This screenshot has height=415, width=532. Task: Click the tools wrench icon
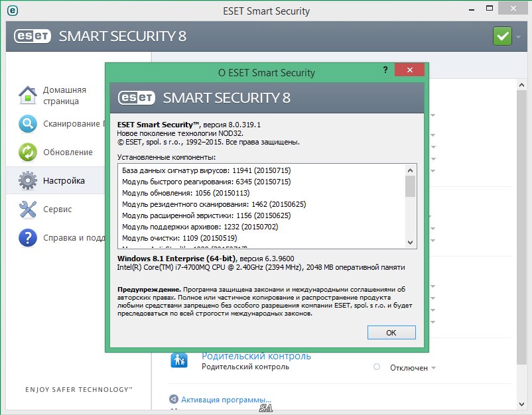(x=28, y=209)
